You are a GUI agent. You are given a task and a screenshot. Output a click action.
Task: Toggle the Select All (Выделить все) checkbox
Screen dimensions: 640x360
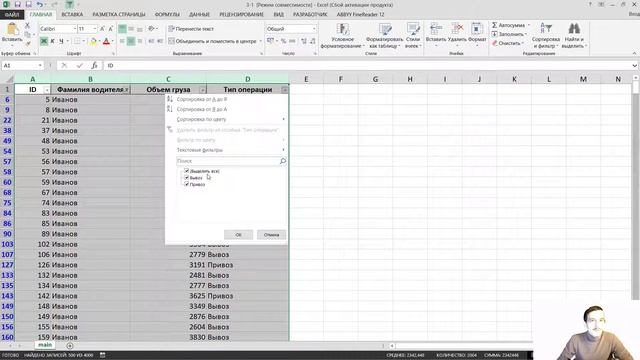[x=187, y=171]
